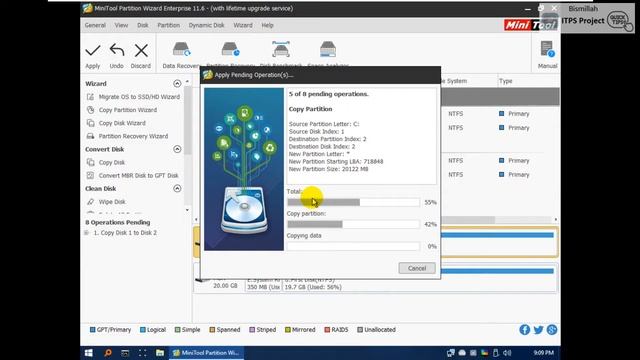Open the Disk menu
Screen dimensions: 640x360
(x=143, y=25)
